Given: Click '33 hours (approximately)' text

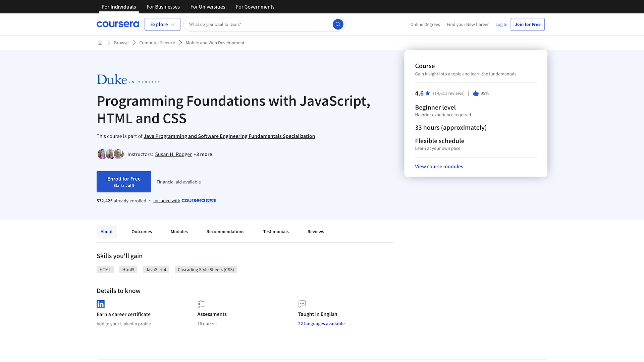Looking at the screenshot, I should click(450, 127).
